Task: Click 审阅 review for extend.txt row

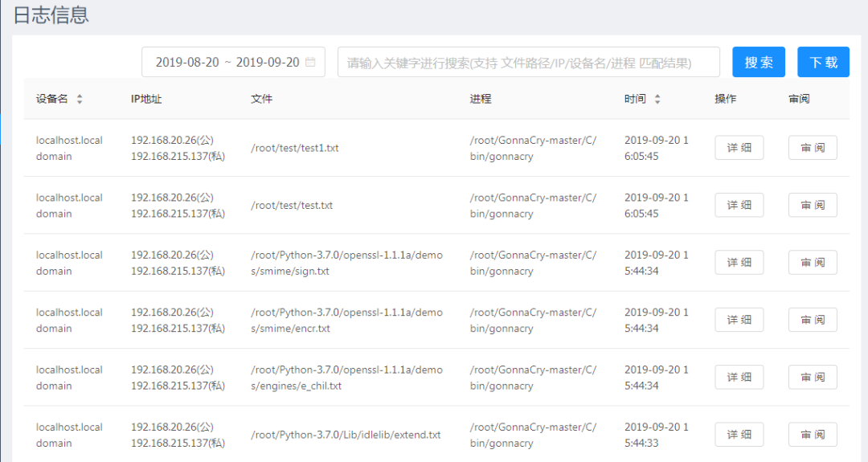Action: [x=813, y=435]
